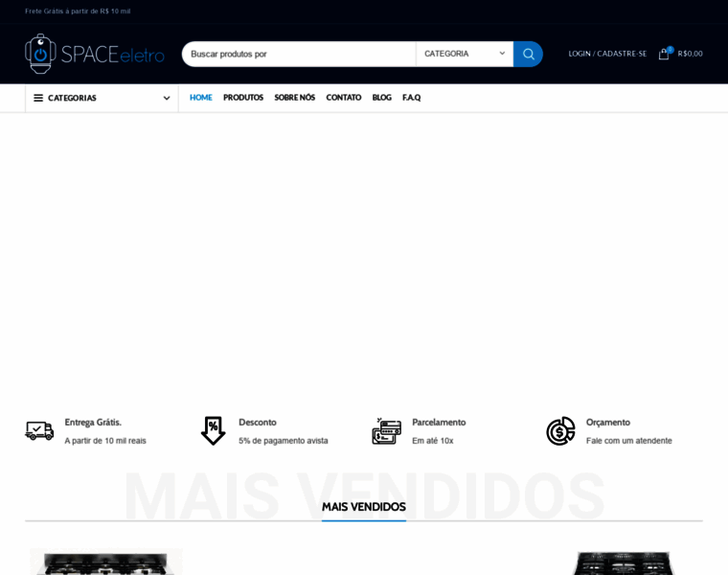Click the free delivery truck icon

(39, 431)
